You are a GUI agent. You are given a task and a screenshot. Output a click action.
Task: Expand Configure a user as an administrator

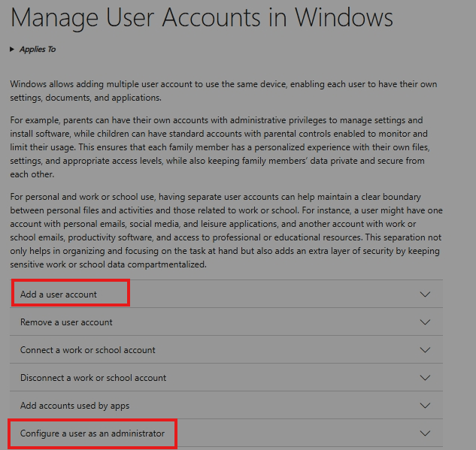pyautogui.click(x=226, y=433)
